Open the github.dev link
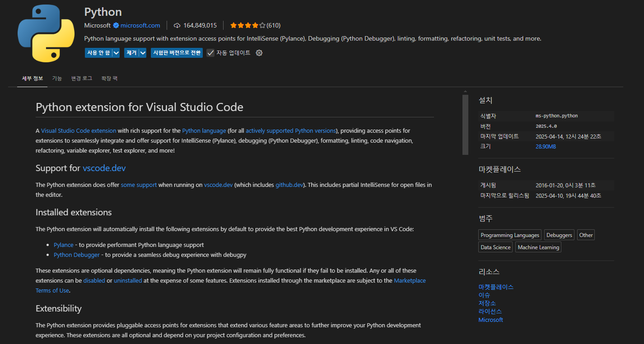This screenshot has width=644, height=344. 289,185
